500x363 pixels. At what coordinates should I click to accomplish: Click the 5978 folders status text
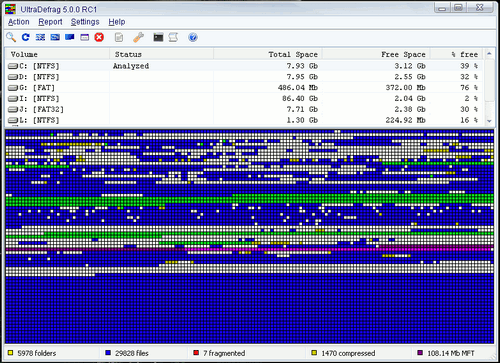pyautogui.click(x=37, y=353)
